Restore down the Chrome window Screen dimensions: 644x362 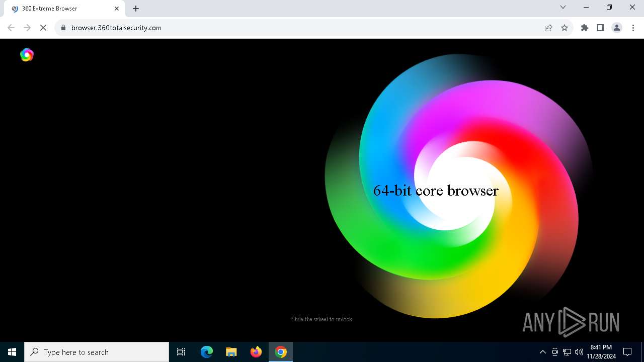pyautogui.click(x=609, y=8)
